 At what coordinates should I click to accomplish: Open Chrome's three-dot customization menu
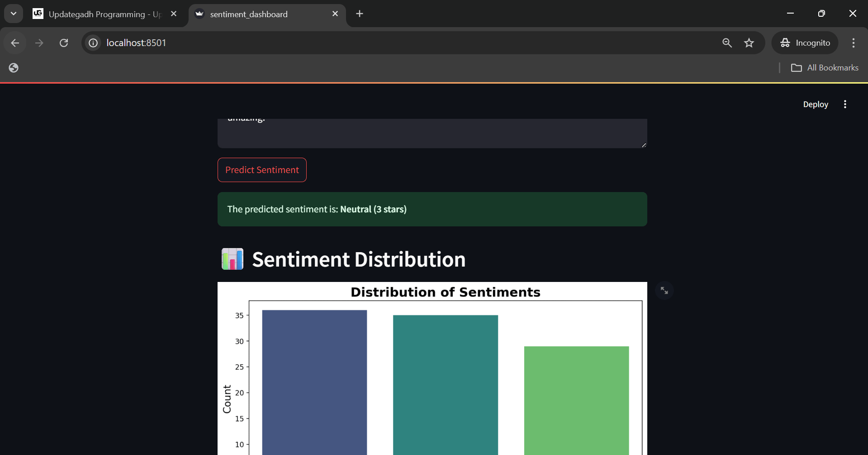853,43
